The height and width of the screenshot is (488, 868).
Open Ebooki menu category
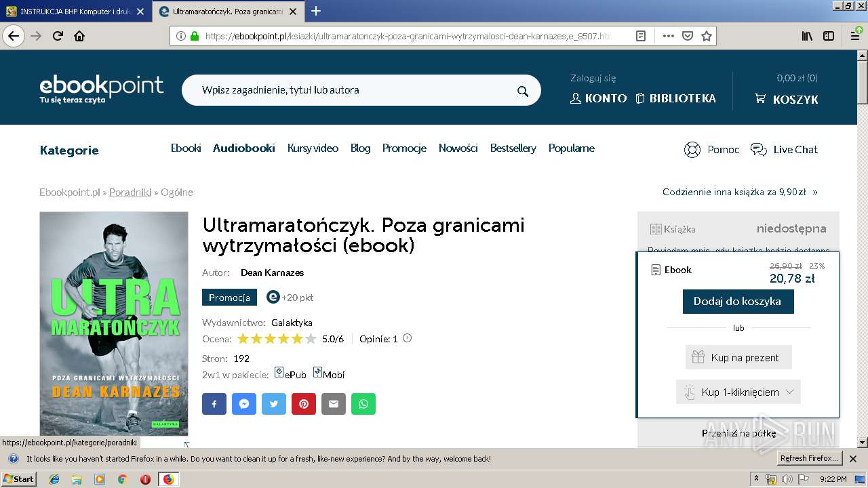click(186, 148)
